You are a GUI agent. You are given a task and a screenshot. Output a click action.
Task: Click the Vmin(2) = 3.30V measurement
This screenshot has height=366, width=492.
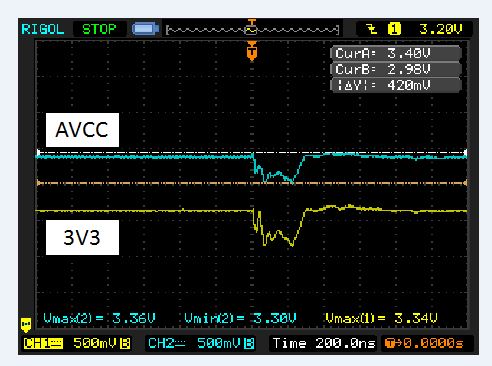point(240,318)
